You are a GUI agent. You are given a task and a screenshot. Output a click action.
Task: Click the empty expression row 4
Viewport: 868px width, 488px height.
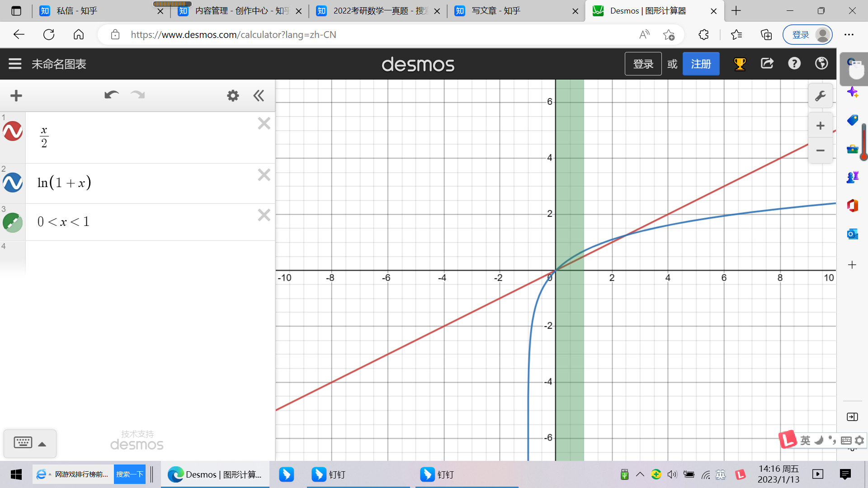[149, 258]
